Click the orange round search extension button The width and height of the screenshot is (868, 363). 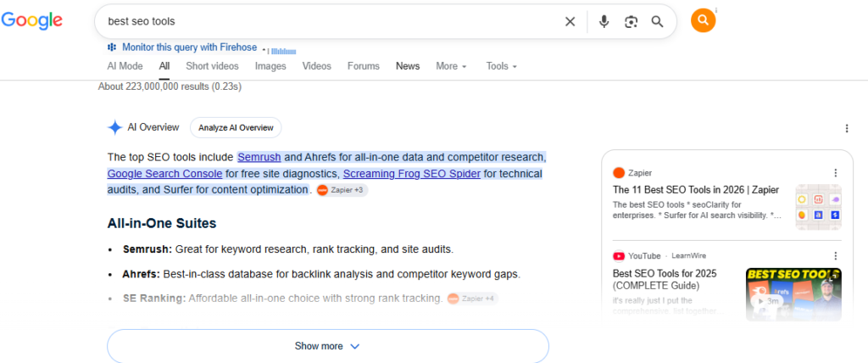[703, 20]
